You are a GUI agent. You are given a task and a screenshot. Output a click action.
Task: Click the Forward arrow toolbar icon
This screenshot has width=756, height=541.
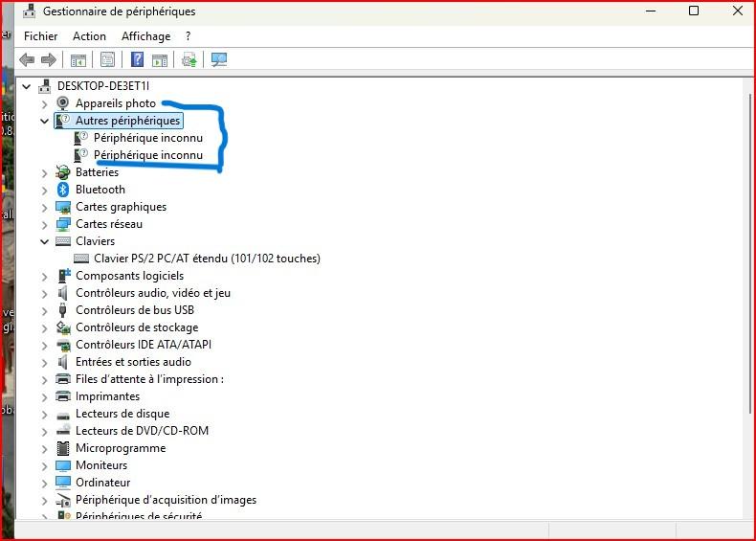(x=49, y=59)
